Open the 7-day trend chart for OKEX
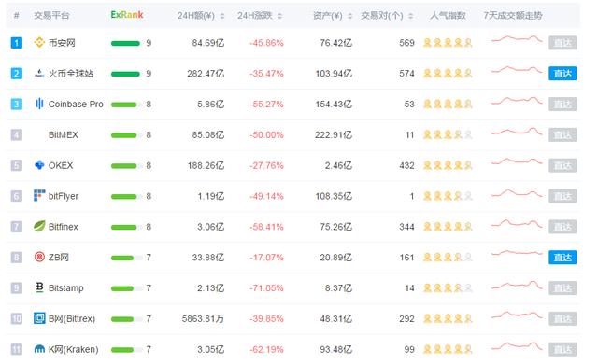This screenshot has height=364, width=598. (x=517, y=162)
